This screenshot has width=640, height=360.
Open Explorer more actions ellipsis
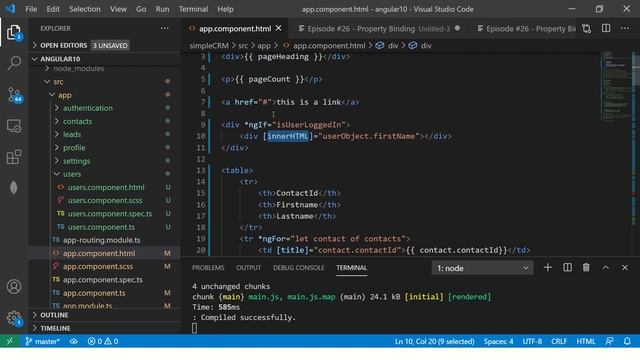(x=164, y=28)
